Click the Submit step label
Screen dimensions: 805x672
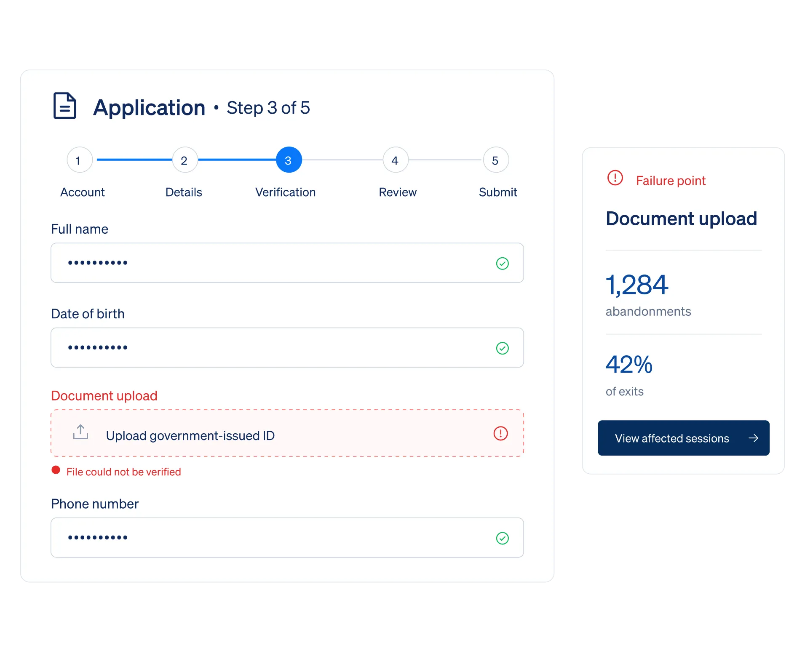498,192
